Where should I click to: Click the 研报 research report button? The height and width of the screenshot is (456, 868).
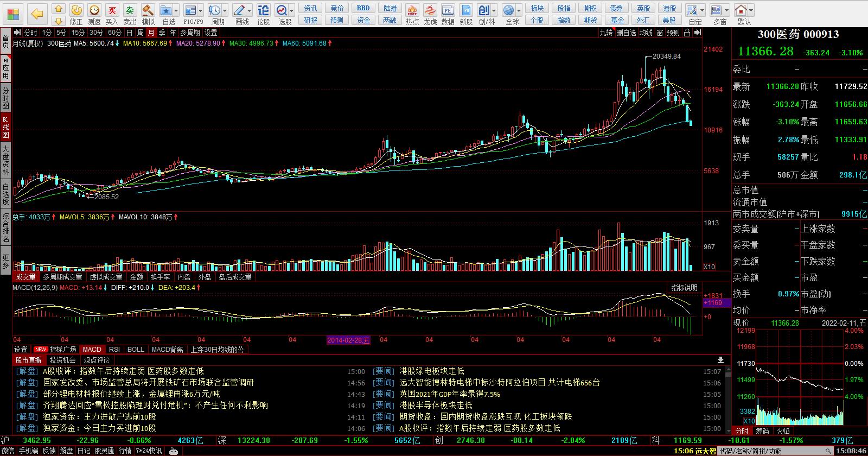tap(311, 20)
